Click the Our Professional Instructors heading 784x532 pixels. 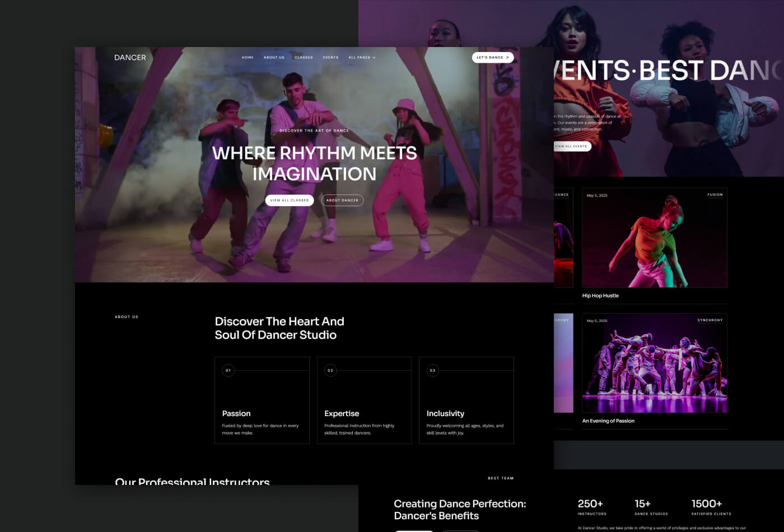pyautogui.click(x=192, y=481)
